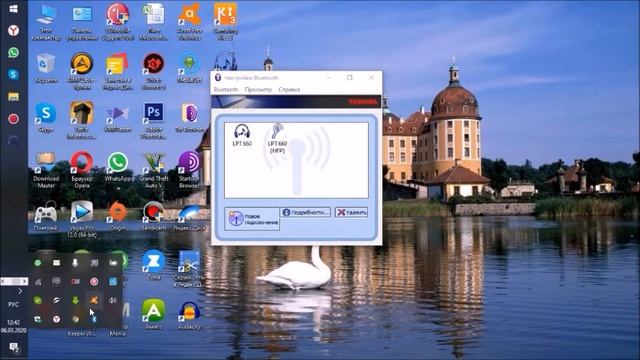Select the LPT 660 (HFP) headset device
The width and height of the screenshot is (640, 360).
click(x=278, y=138)
